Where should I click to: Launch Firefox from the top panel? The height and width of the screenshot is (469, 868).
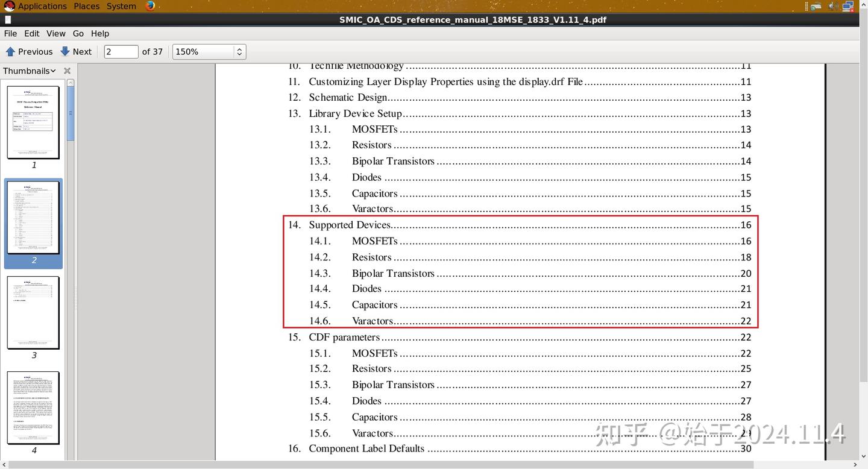(x=150, y=6)
